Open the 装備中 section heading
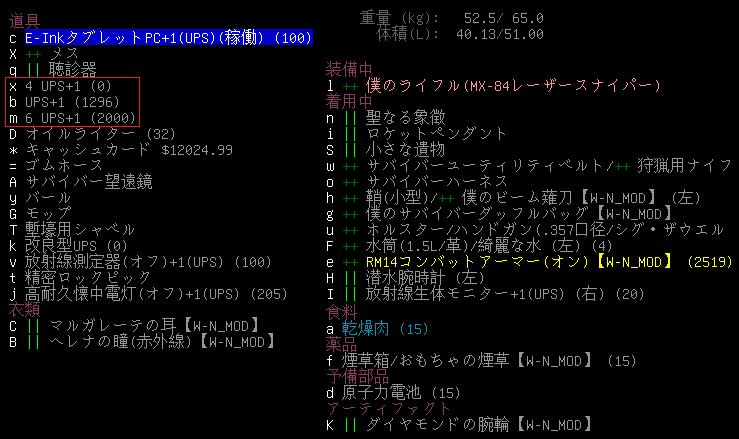 (349, 70)
